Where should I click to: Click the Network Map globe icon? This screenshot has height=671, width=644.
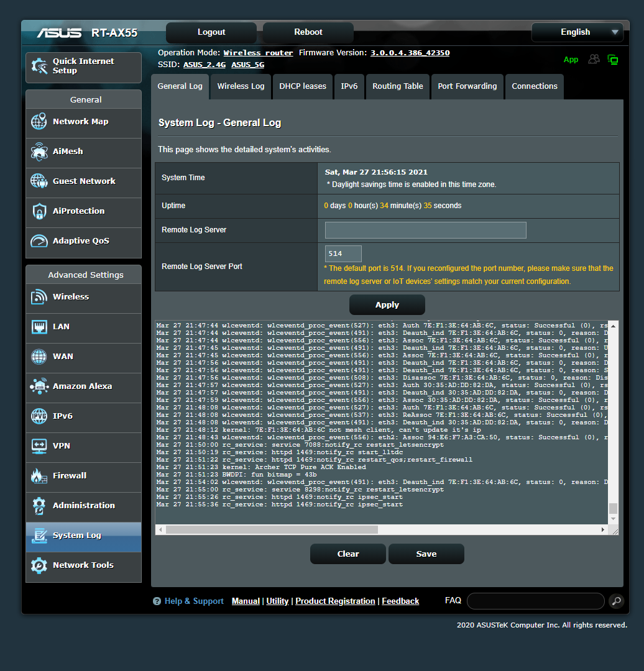[x=39, y=122]
